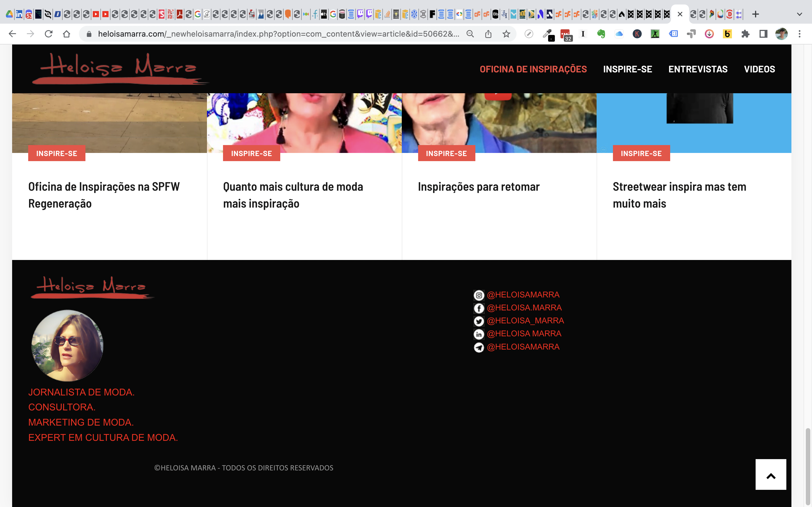Click the LinkedIn icon in footer
The image size is (812, 507).
click(x=478, y=334)
